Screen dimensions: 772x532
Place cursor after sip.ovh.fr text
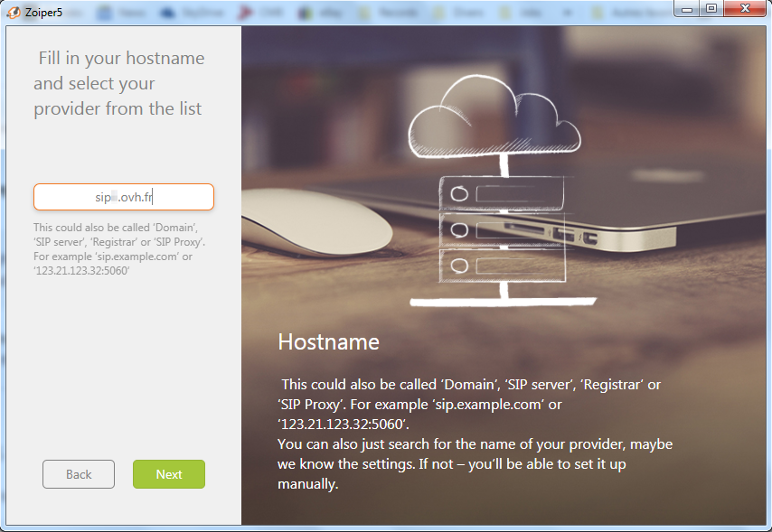[x=151, y=196]
